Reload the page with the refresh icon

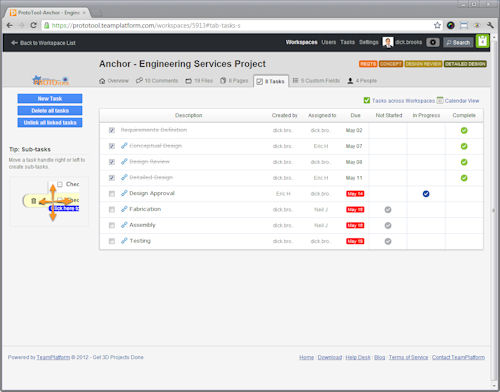33,25
